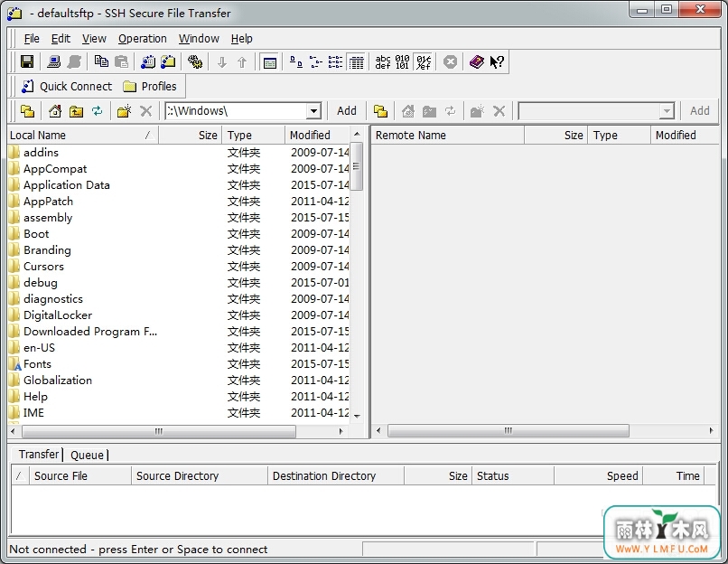Switch to List view
Screen dimensions: 728x564
336,61
